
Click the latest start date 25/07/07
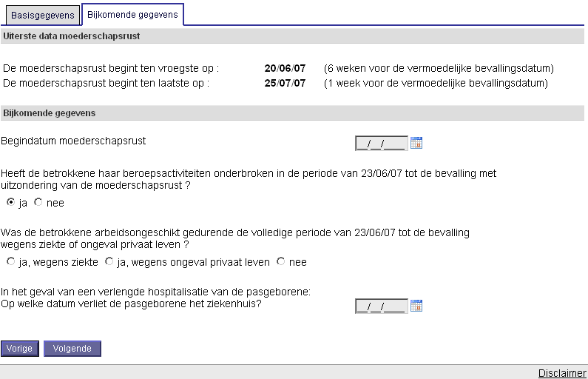(285, 83)
